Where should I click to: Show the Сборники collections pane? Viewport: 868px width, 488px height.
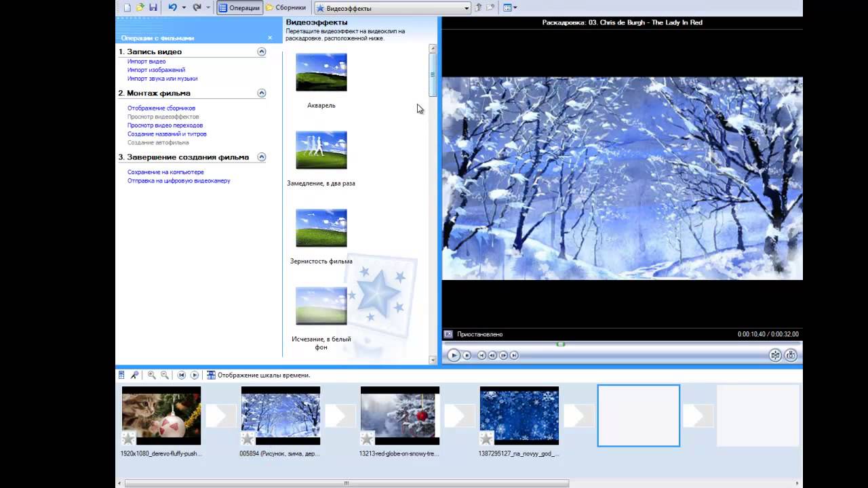(285, 8)
